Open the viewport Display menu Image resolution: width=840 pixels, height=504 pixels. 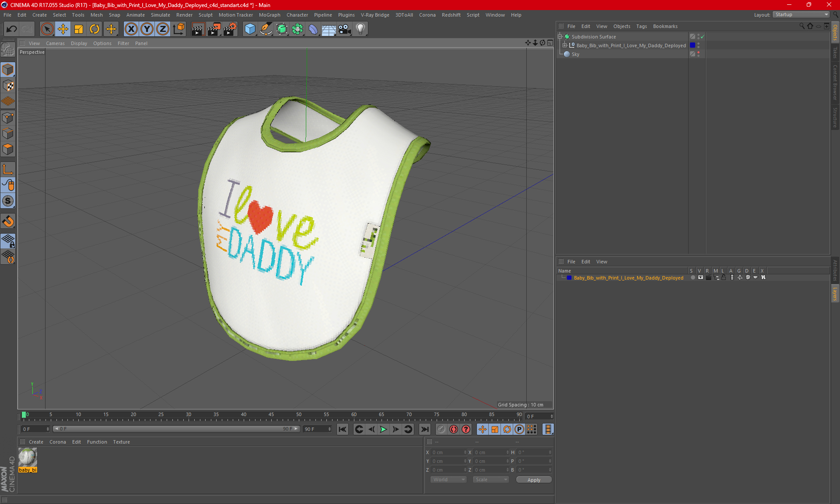pyautogui.click(x=79, y=43)
